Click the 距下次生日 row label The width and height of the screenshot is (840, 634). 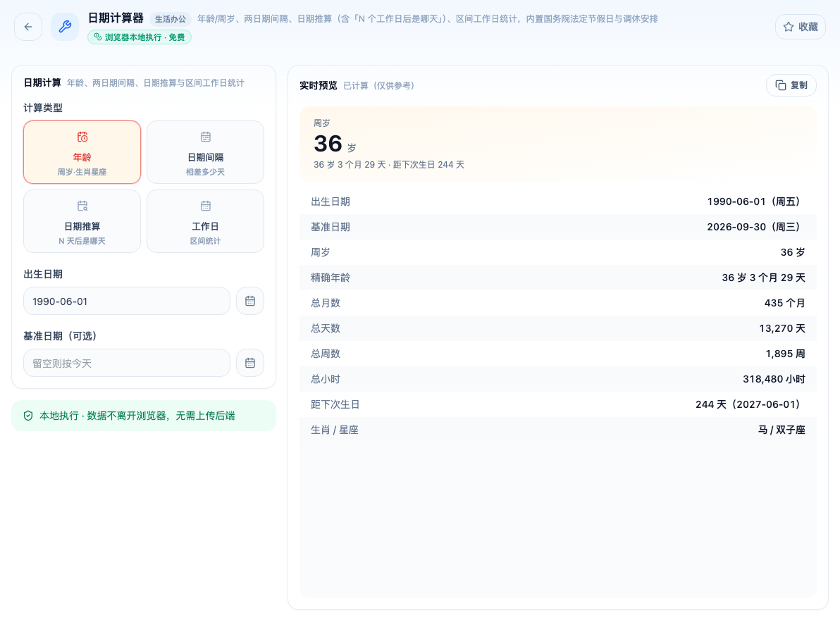[335, 404]
